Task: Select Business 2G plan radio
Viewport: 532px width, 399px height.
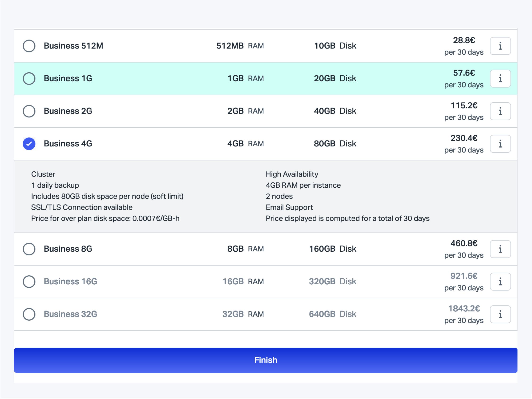Action: click(x=29, y=111)
